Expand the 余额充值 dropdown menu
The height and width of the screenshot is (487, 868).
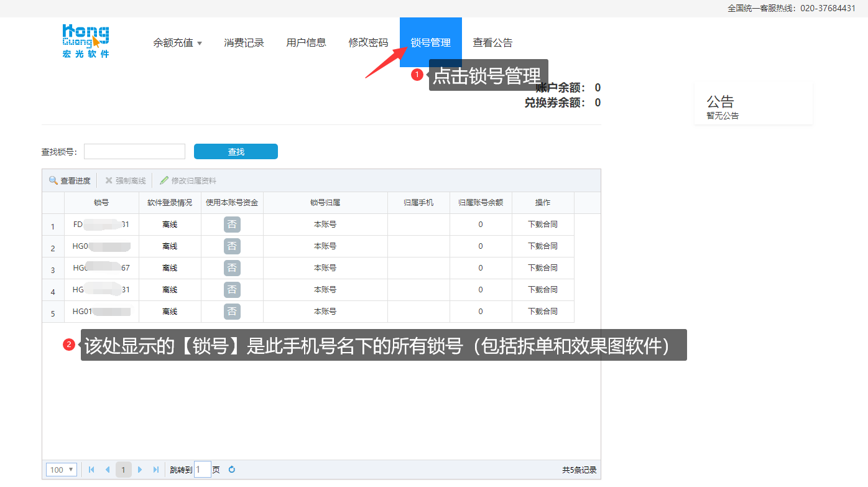[x=178, y=43]
